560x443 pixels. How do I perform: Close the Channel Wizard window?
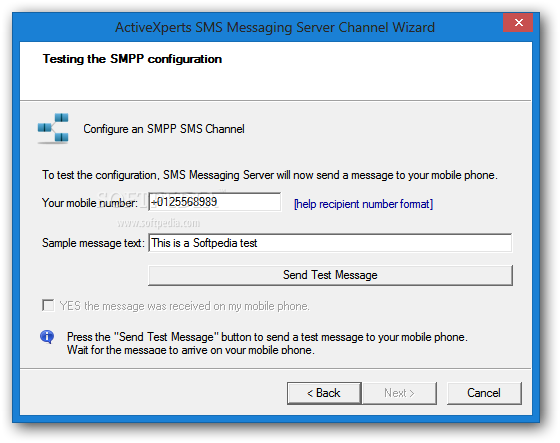(x=518, y=23)
